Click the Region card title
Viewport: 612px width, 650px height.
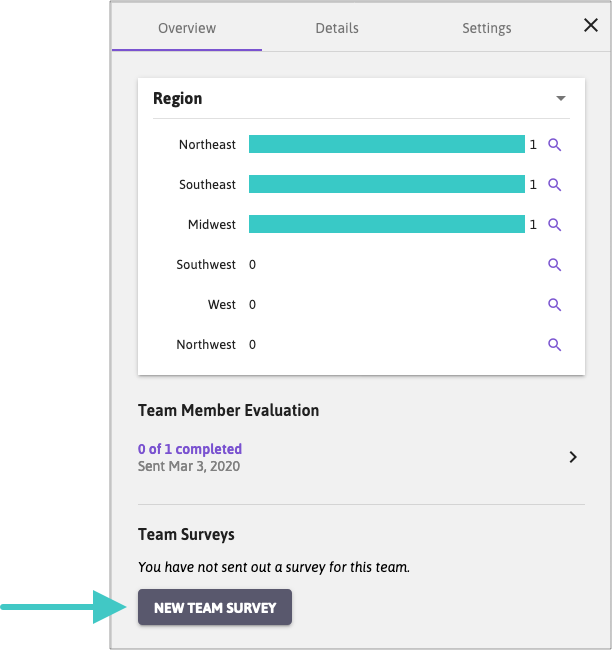click(178, 98)
